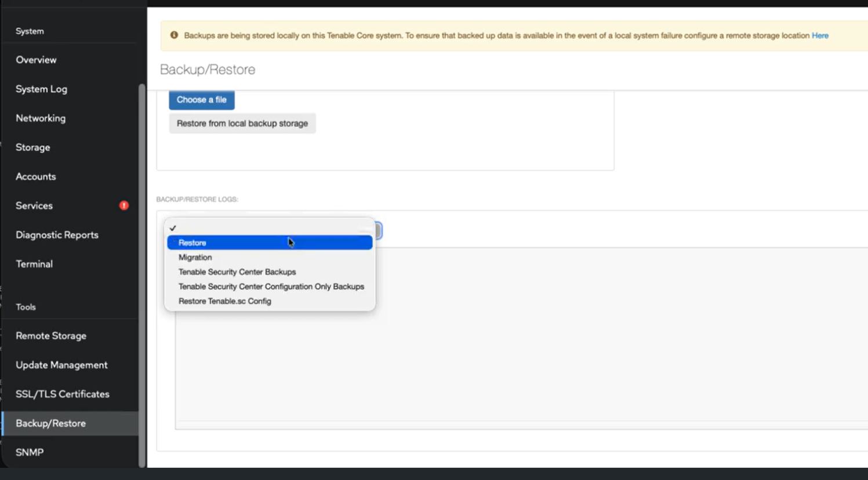
Task: Click the Choose a file button
Action: pyautogui.click(x=201, y=100)
